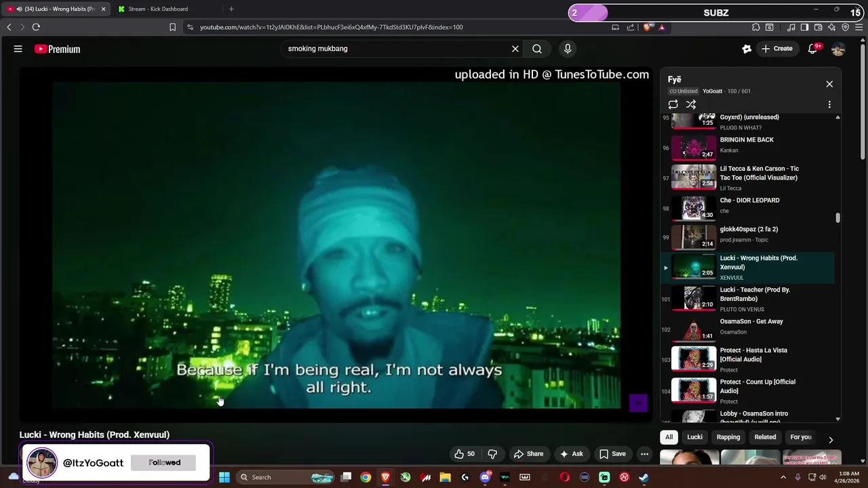Open YouTube notifications bell

(x=812, y=49)
